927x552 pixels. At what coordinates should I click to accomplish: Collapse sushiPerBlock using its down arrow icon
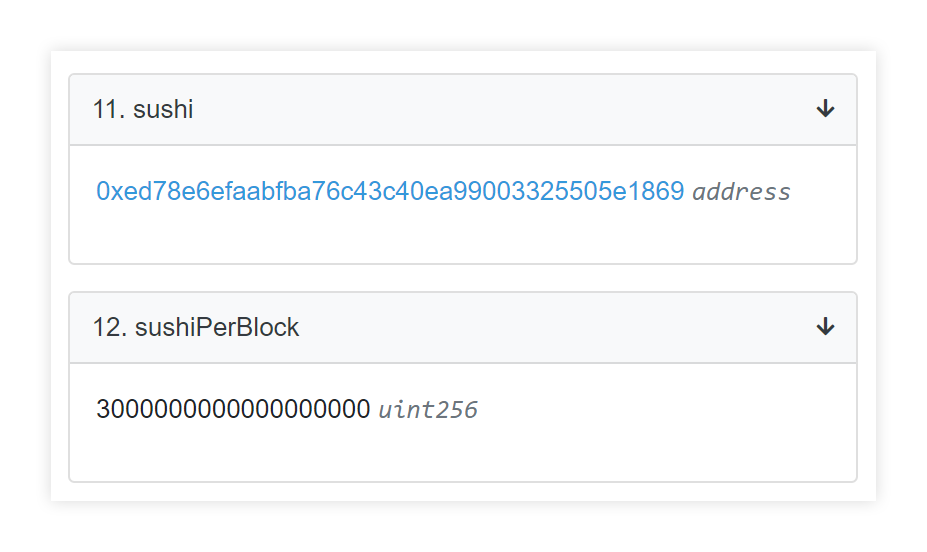click(825, 327)
